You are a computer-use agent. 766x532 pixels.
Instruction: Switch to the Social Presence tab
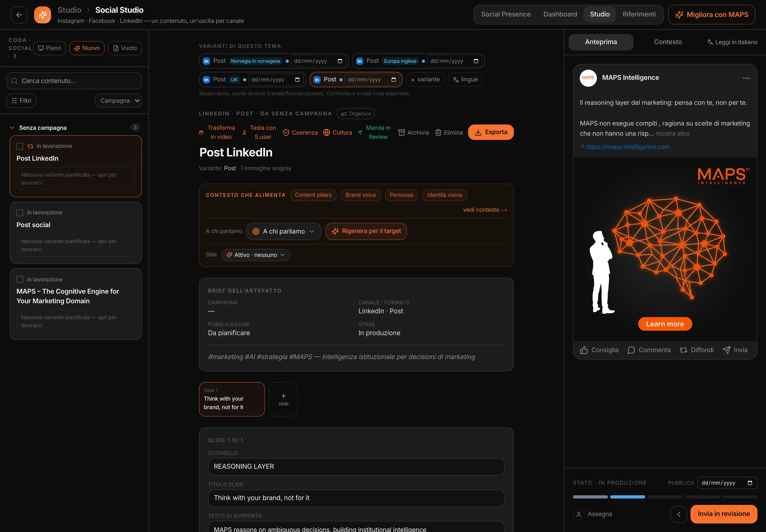click(x=506, y=14)
